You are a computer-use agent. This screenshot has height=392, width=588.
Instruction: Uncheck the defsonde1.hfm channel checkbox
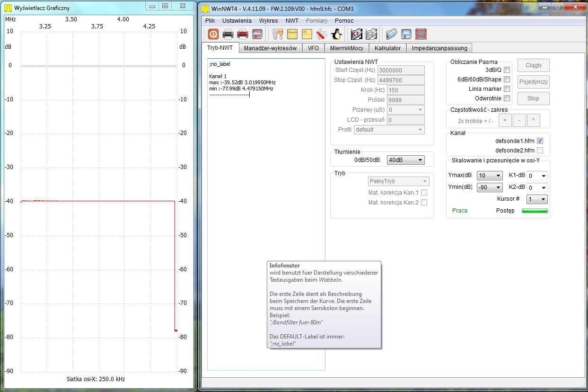[x=540, y=141]
